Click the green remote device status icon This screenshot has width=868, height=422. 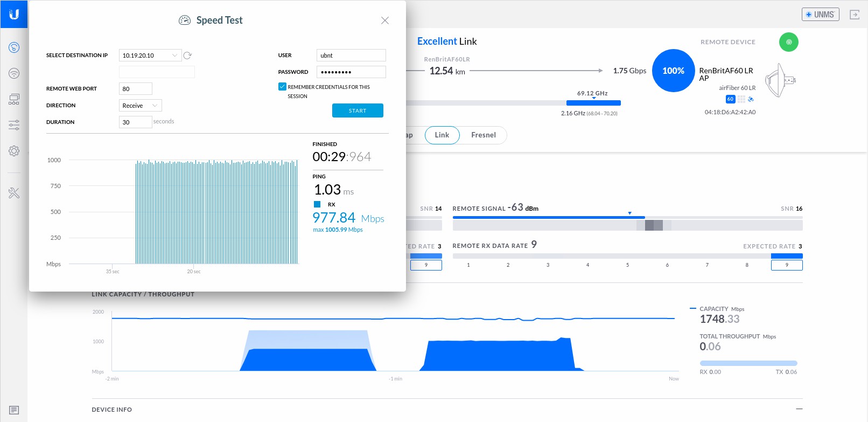click(789, 42)
